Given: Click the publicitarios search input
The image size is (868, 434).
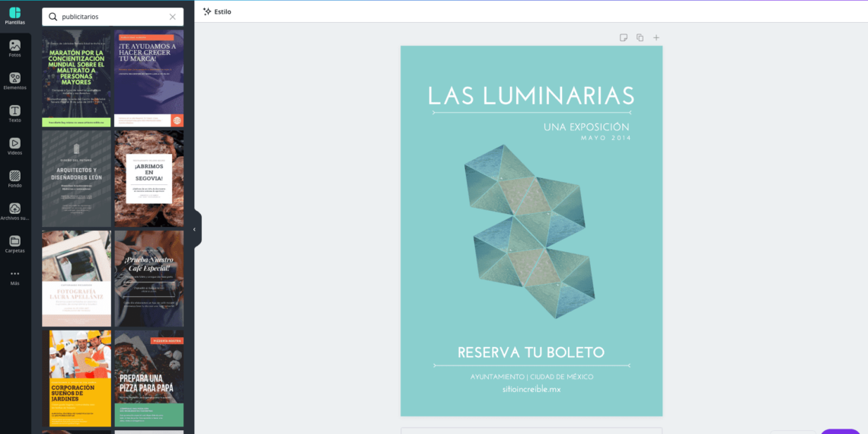Looking at the screenshot, I should click(113, 17).
